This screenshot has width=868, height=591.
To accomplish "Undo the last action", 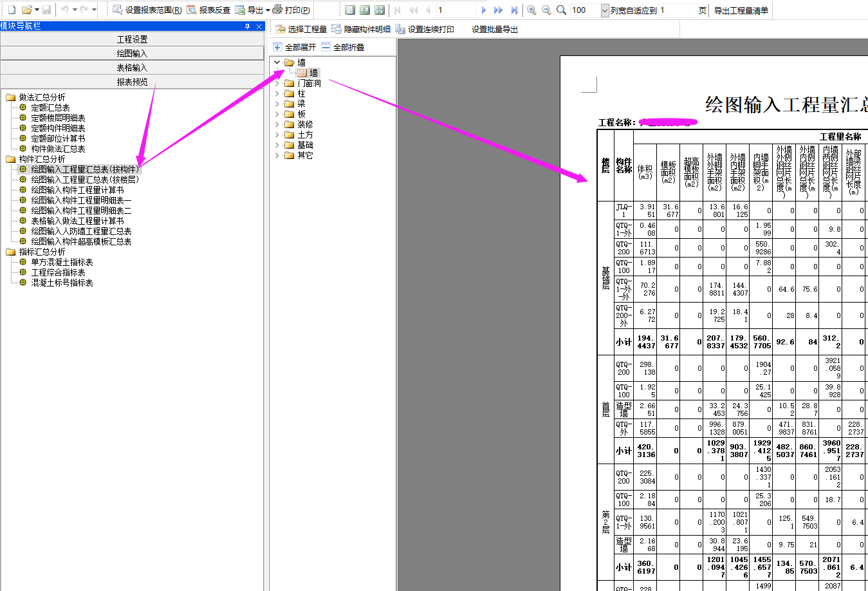I will [x=65, y=10].
